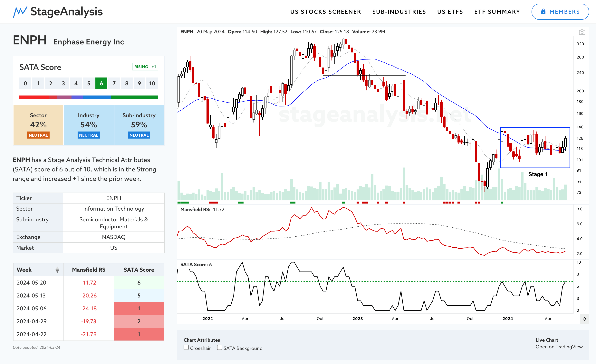The height and width of the screenshot is (364, 596).
Task: Click the StageAnalysis site title
Action: [67, 12]
